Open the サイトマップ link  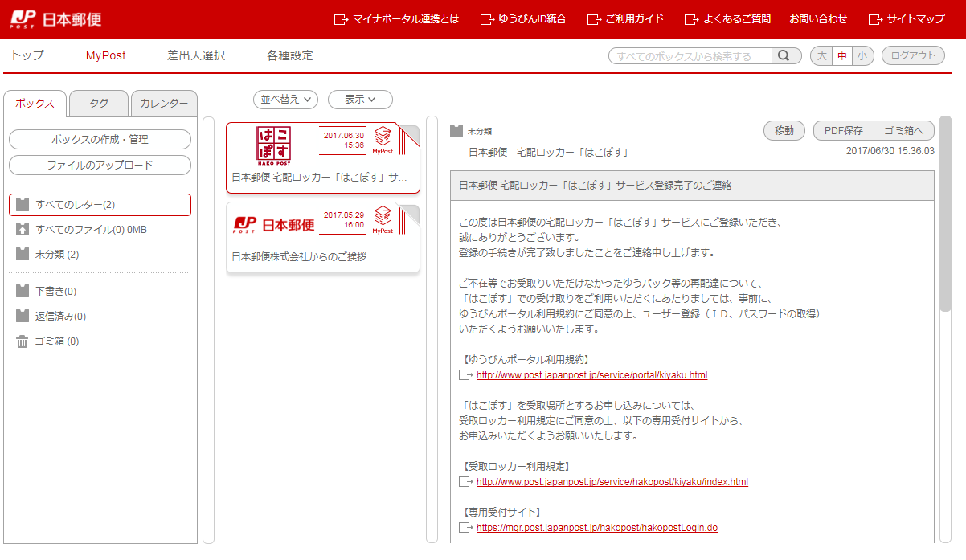point(907,18)
